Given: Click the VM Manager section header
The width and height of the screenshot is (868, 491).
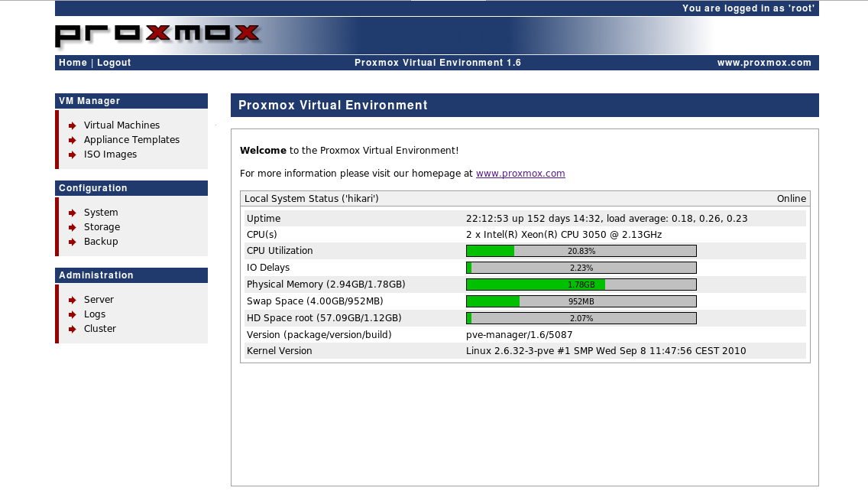Looking at the screenshot, I should click(131, 101).
